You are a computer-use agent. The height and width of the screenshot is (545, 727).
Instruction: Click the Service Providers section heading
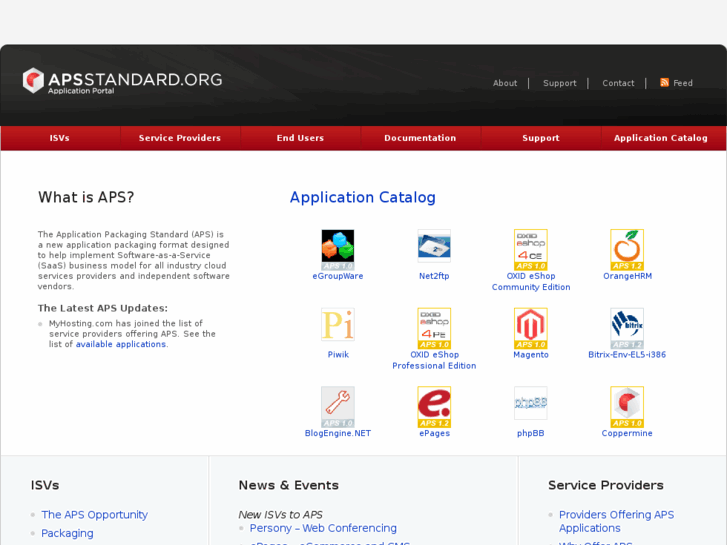[x=606, y=485]
